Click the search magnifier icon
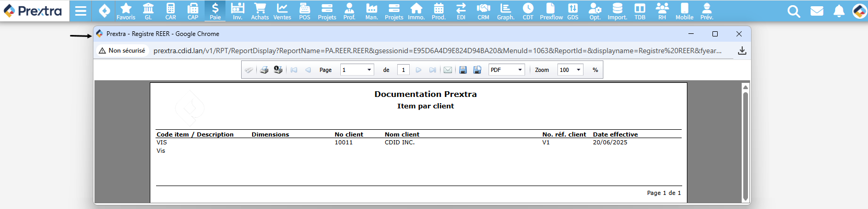868x209 pixels. click(x=793, y=11)
